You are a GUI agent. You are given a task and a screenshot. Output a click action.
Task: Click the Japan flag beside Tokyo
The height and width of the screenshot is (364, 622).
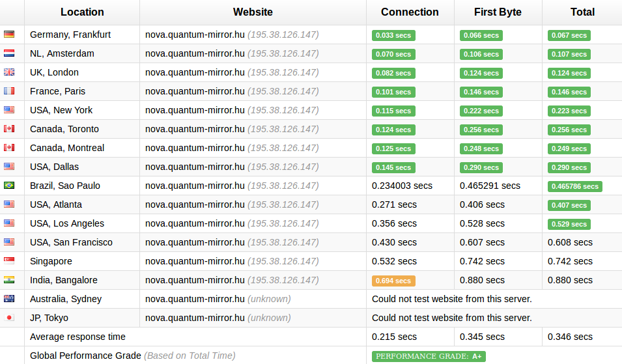(x=9, y=318)
